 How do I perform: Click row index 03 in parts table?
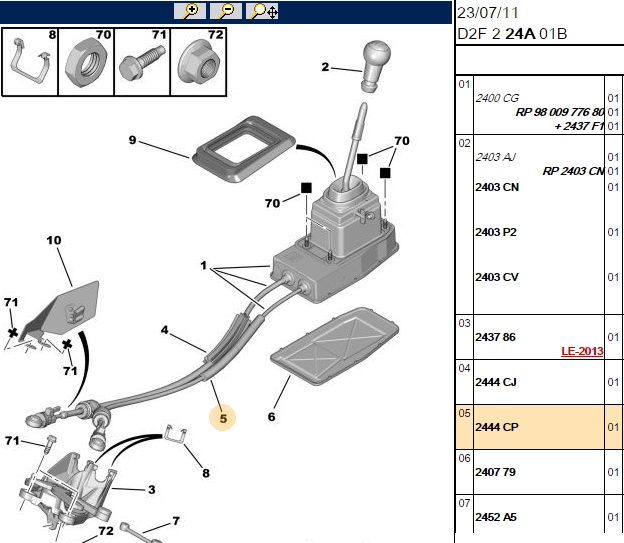(x=464, y=323)
